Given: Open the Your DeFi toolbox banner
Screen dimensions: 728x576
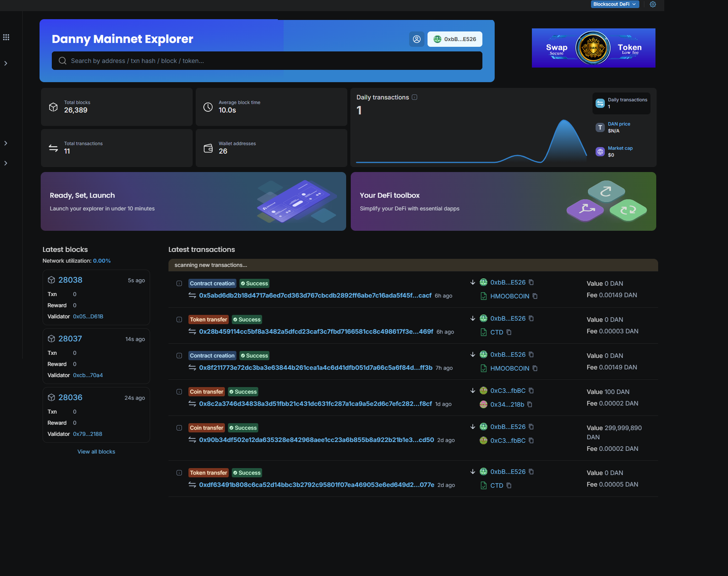Looking at the screenshot, I should (503, 201).
